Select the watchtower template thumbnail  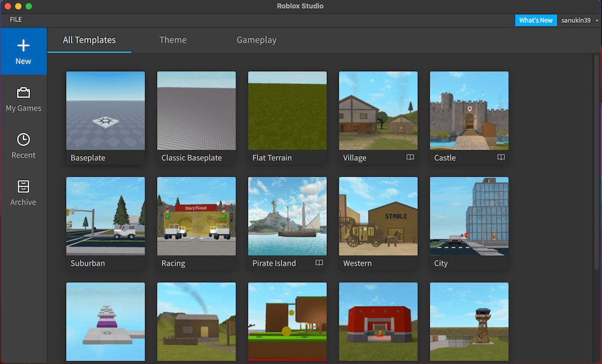tap(469, 322)
